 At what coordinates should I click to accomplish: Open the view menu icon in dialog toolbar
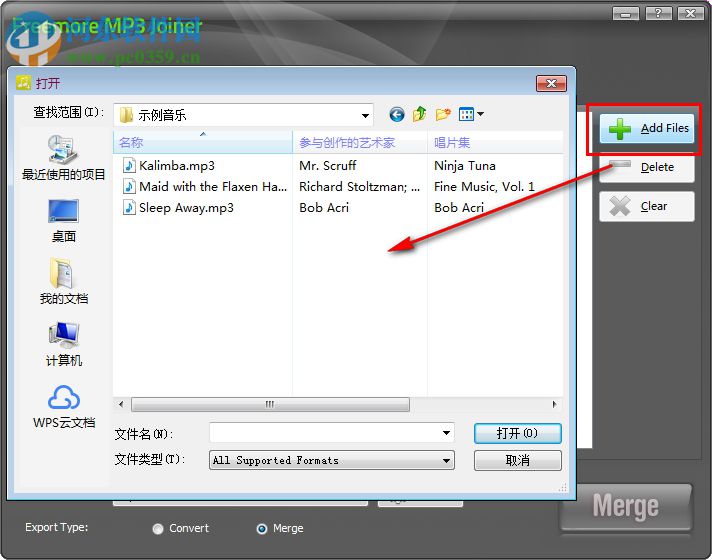click(471, 114)
